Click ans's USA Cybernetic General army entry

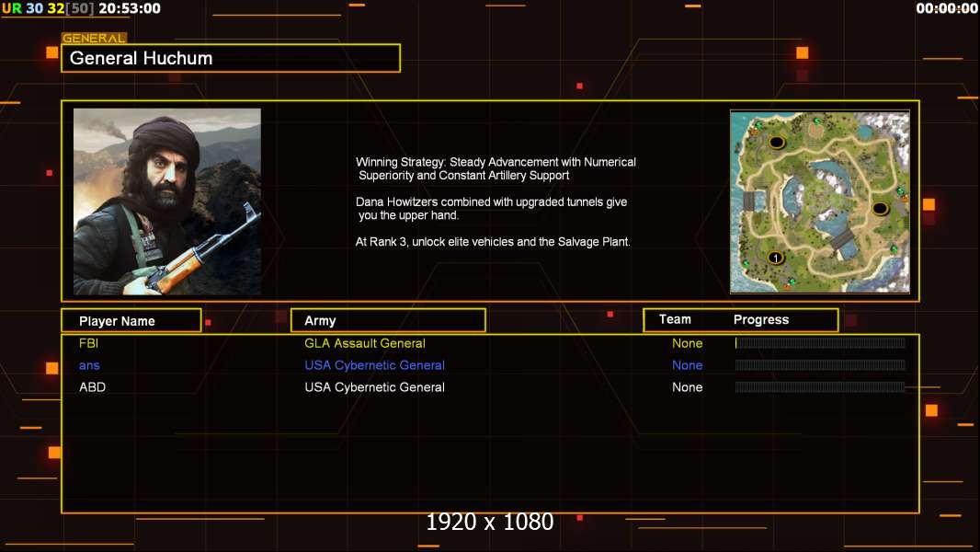pyautogui.click(x=374, y=365)
